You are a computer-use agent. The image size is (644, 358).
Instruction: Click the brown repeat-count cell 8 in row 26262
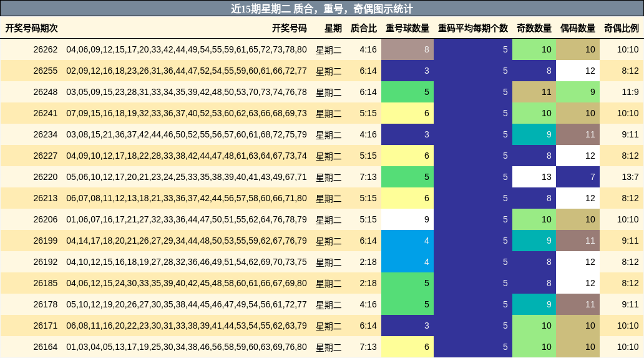pyautogui.click(x=407, y=49)
